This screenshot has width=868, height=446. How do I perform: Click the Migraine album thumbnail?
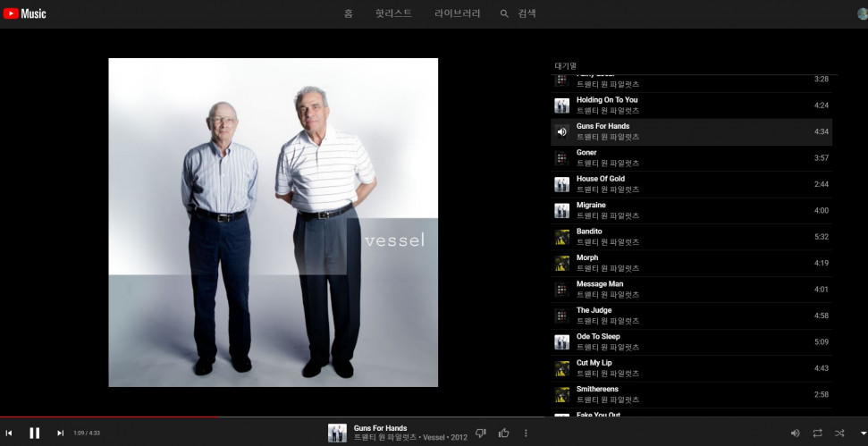[x=562, y=211]
